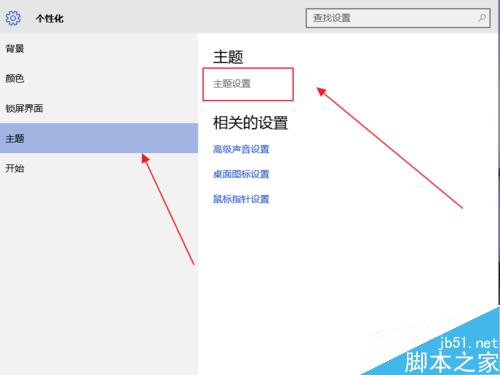Image resolution: width=500 pixels, height=375 pixels.
Task: Go to the 开始 section
Action: (x=99, y=168)
